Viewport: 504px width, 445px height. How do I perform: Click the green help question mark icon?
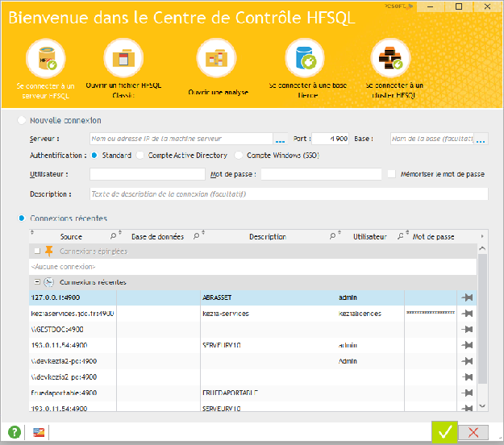pos(15,433)
